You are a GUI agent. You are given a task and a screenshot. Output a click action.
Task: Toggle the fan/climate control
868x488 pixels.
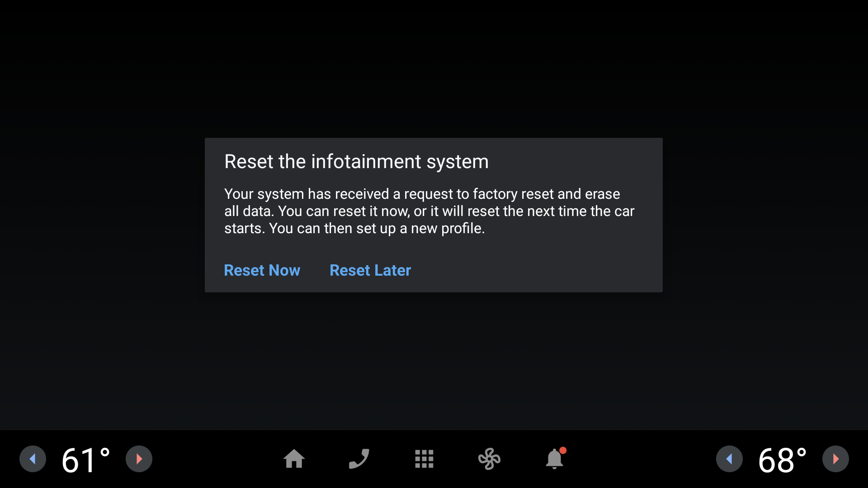coord(489,459)
